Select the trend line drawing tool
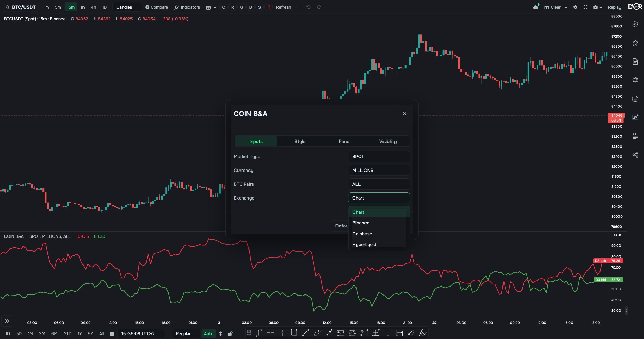 click(x=305, y=333)
